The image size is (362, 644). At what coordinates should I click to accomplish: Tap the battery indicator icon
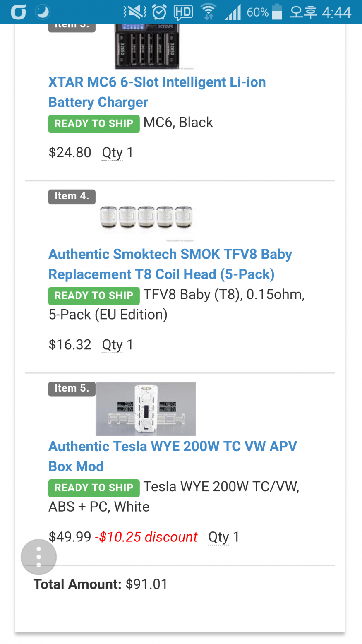click(277, 12)
